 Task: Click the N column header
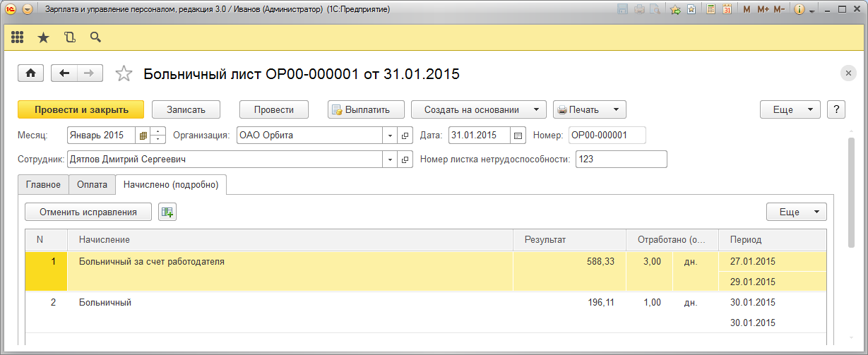[x=47, y=240]
